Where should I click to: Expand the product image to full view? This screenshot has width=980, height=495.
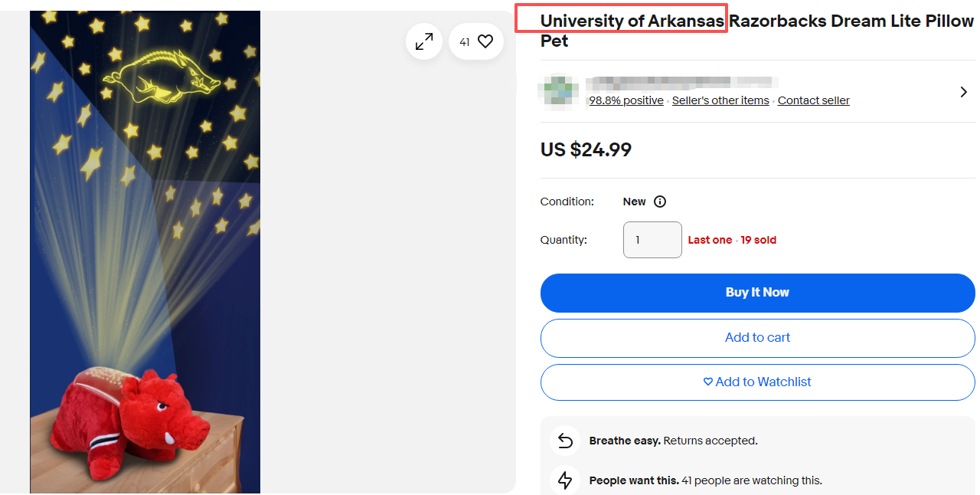click(424, 42)
